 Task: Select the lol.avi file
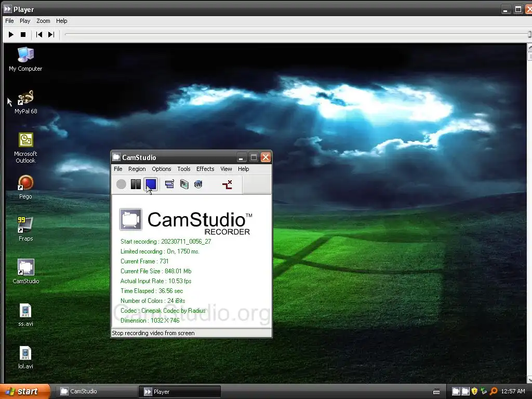[x=25, y=357]
